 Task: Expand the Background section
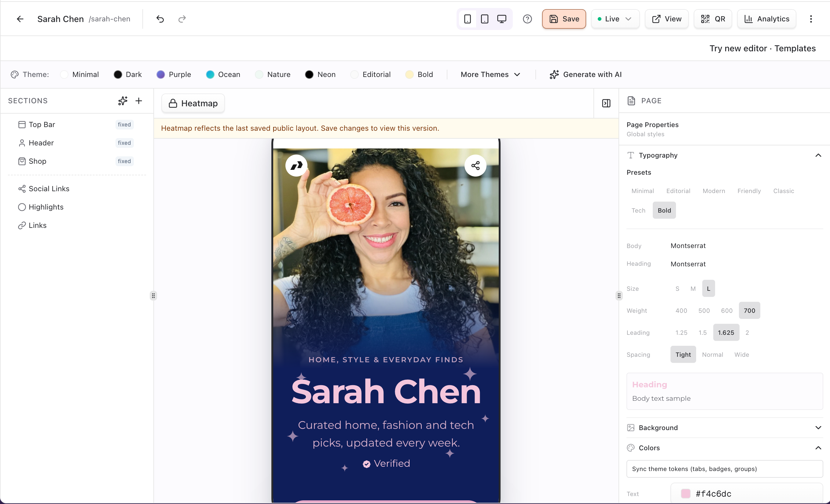pos(724,428)
